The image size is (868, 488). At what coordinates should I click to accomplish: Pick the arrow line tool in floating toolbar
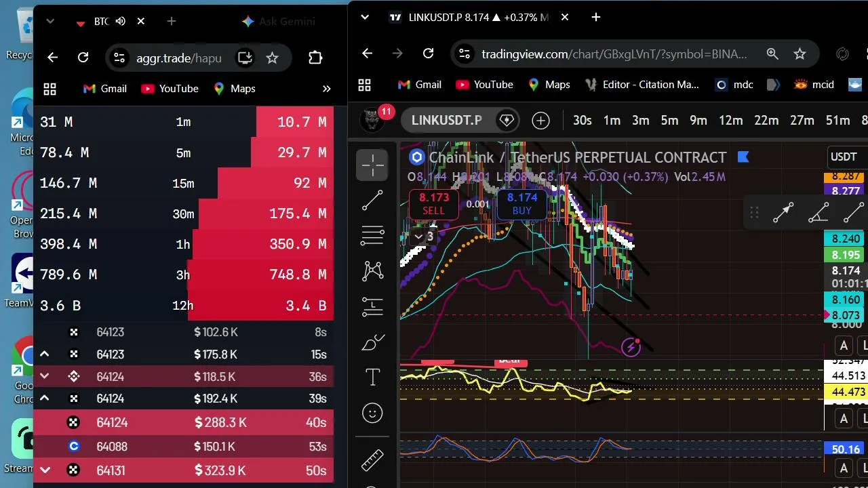[783, 213]
